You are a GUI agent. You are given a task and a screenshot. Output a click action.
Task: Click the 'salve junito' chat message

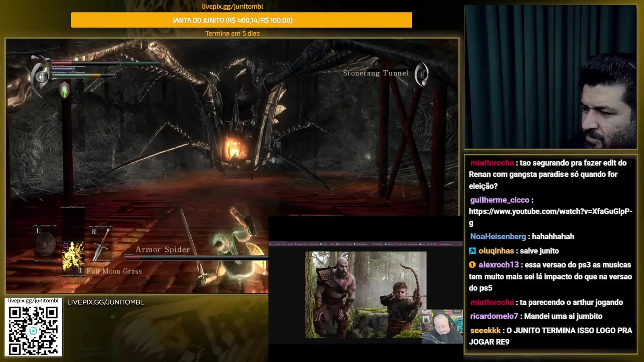[539, 251]
